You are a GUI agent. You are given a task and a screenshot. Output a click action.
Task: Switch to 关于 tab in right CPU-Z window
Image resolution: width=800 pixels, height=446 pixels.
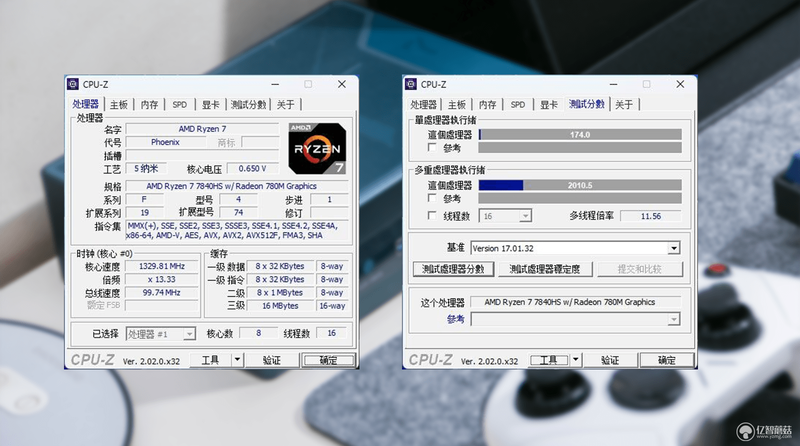tap(624, 105)
